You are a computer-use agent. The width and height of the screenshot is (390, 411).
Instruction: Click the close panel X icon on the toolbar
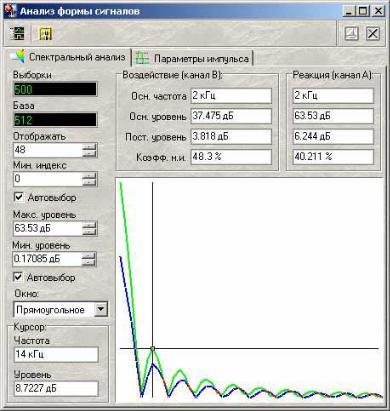click(x=373, y=34)
